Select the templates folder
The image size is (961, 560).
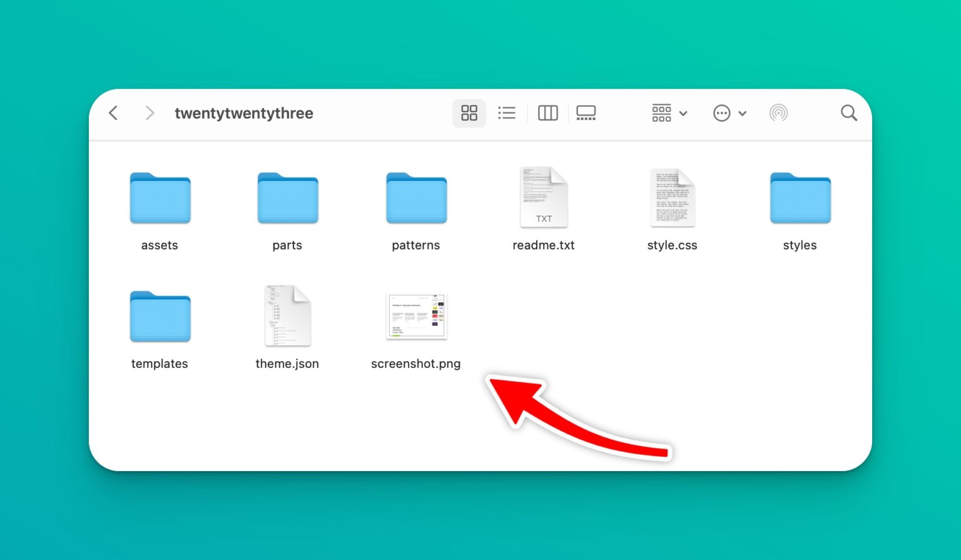[x=160, y=317]
